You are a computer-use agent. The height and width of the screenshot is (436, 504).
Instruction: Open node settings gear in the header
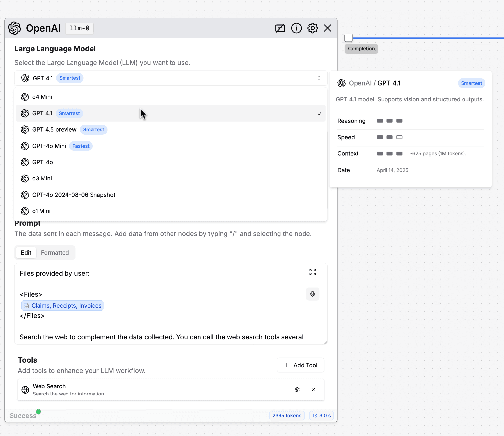(x=313, y=28)
